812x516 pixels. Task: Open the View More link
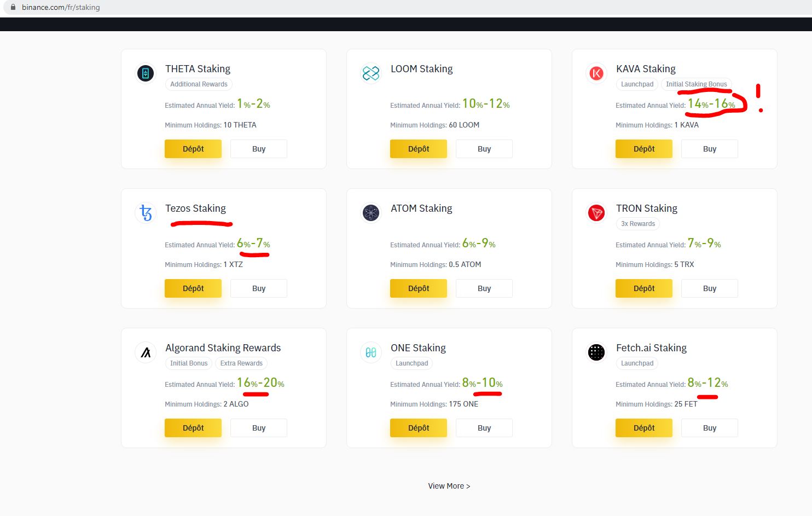pos(449,486)
